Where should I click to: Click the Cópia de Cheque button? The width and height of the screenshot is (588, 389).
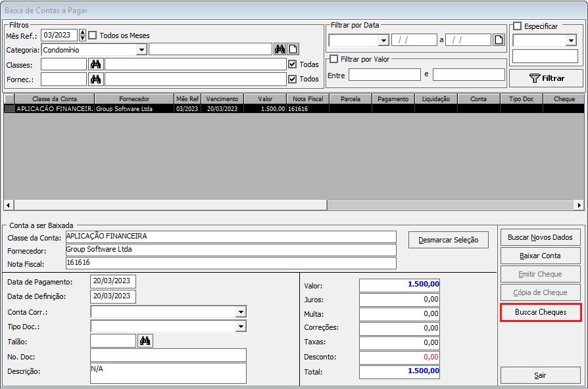540,292
